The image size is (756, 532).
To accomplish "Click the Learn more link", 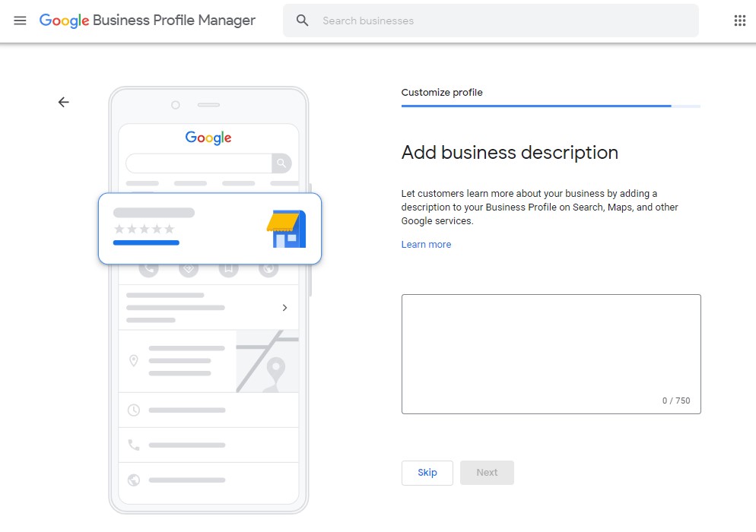I will coord(426,244).
